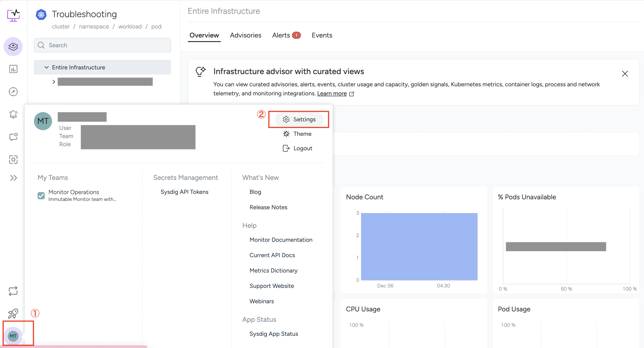The image size is (644, 348).
Task: Click the '% Pods Unavailable' panel title
Action: click(x=527, y=197)
